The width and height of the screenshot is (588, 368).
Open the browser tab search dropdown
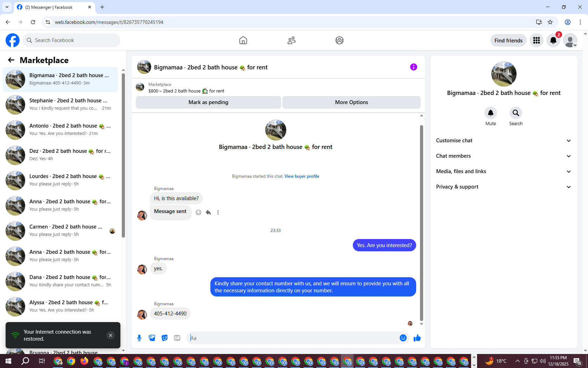(x=7, y=7)
